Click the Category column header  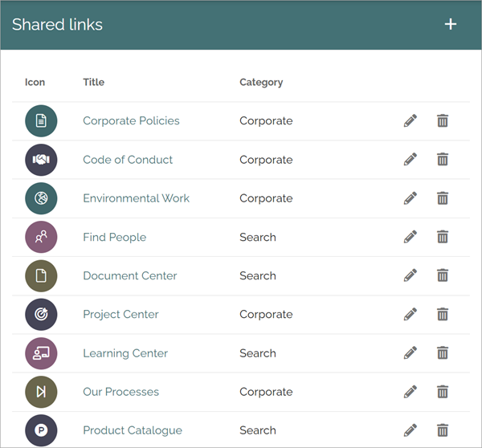pos(261,83)
